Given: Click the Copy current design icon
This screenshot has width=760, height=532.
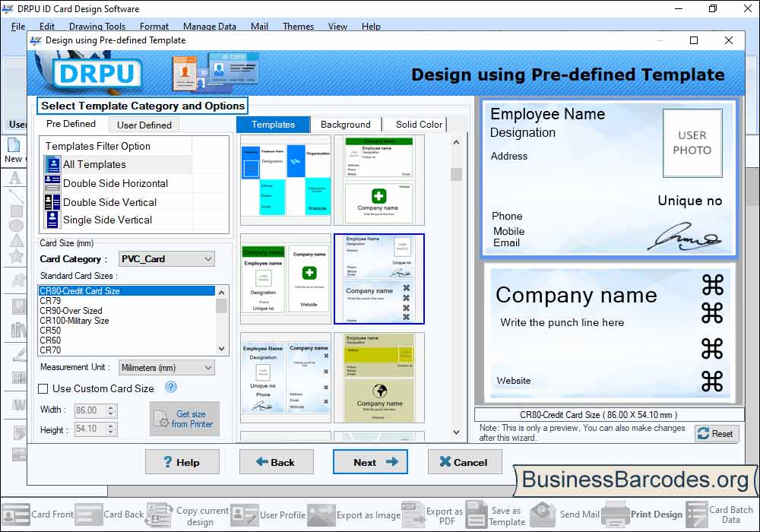Looking at the screenshot, I should point(160,515).
